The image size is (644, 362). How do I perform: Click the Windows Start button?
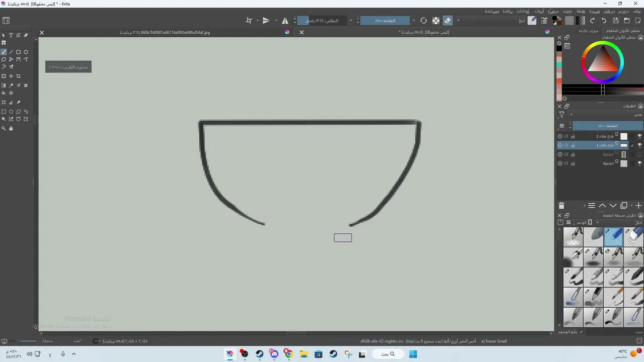pyautogui.click(x=413, y=354)
